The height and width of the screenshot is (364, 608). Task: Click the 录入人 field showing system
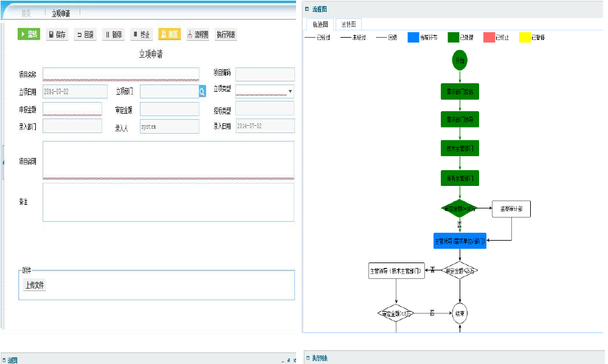[170, 126]
